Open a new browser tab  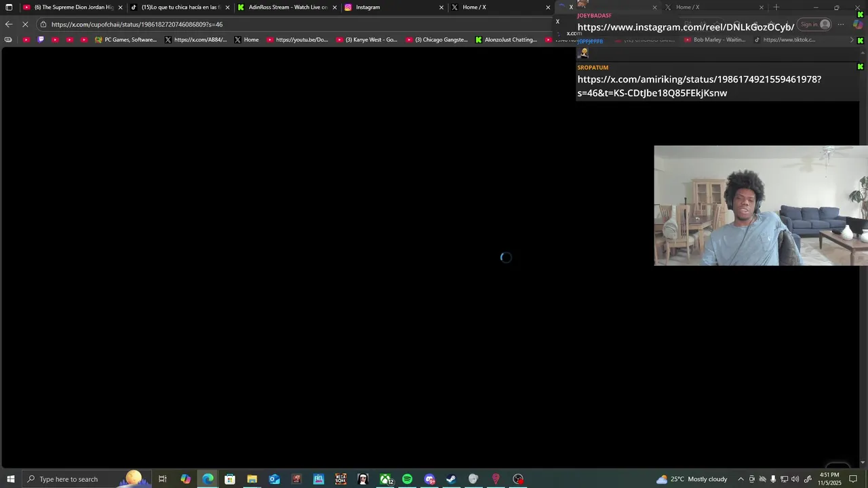tap(776, 7)
